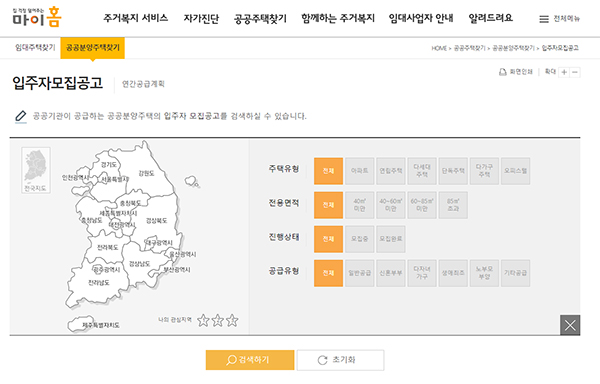The image size is (600, 384).
Task: Select 전라남도 on the map
Action: [99, 283]
